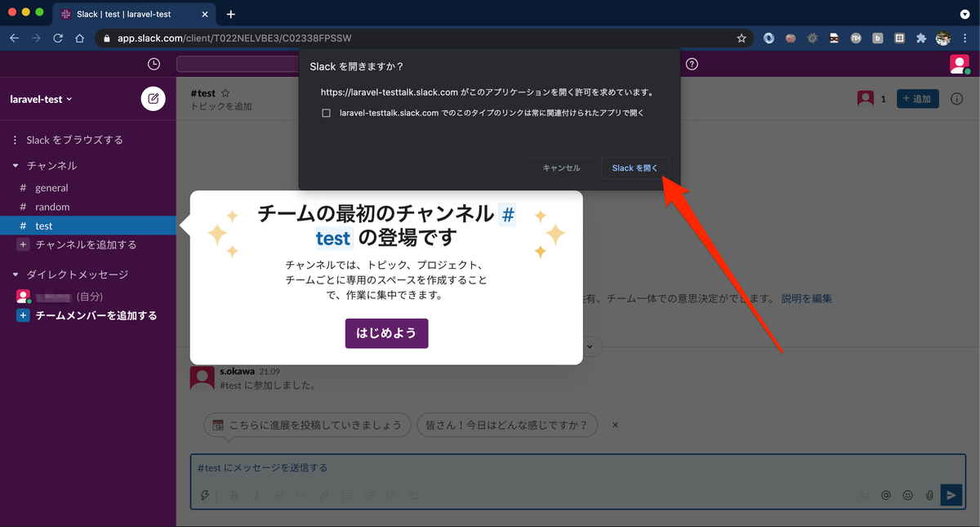The height and width of the screenshot is (527, 980).
Task: Tick the always-open-in-associated-app checkbox
Action: (326, 113)
